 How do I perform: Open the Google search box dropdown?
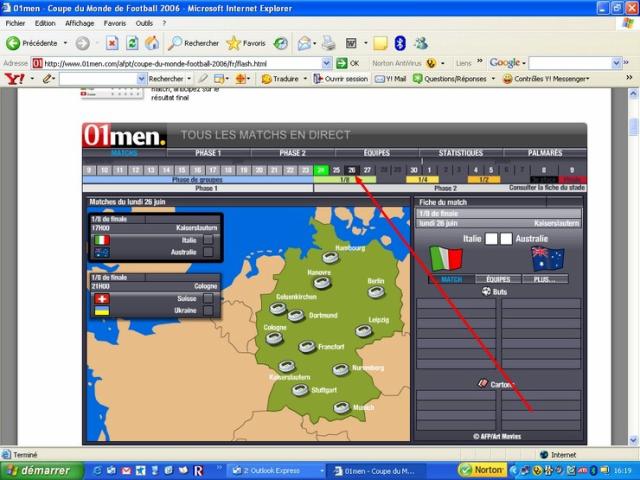616,63
